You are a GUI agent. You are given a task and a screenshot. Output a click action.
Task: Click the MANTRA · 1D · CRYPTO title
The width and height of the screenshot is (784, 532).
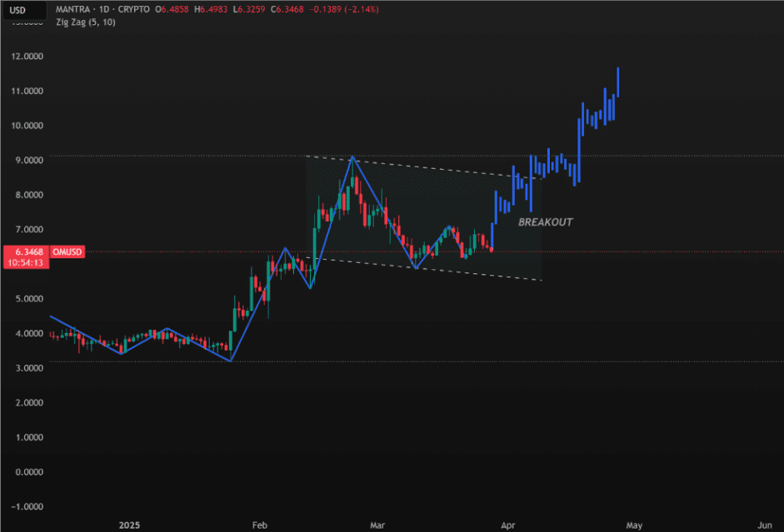coord(102,9)
